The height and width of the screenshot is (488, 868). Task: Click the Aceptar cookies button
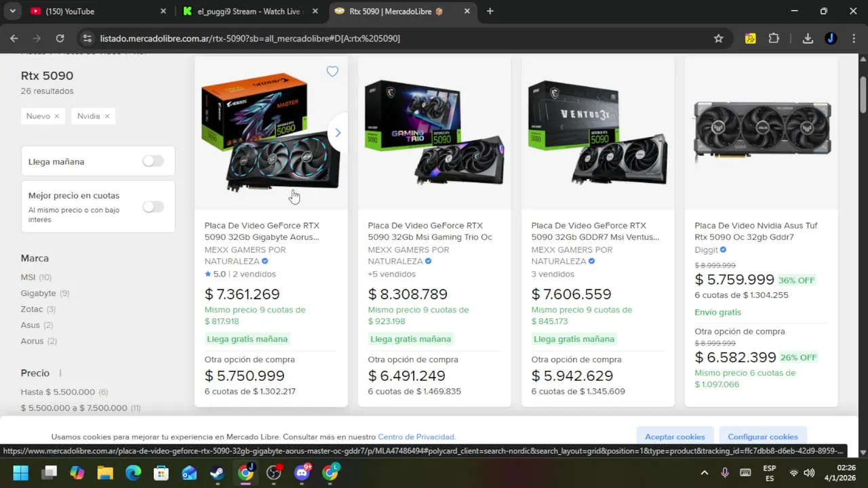pyautogui.click(x=675, y=436)
